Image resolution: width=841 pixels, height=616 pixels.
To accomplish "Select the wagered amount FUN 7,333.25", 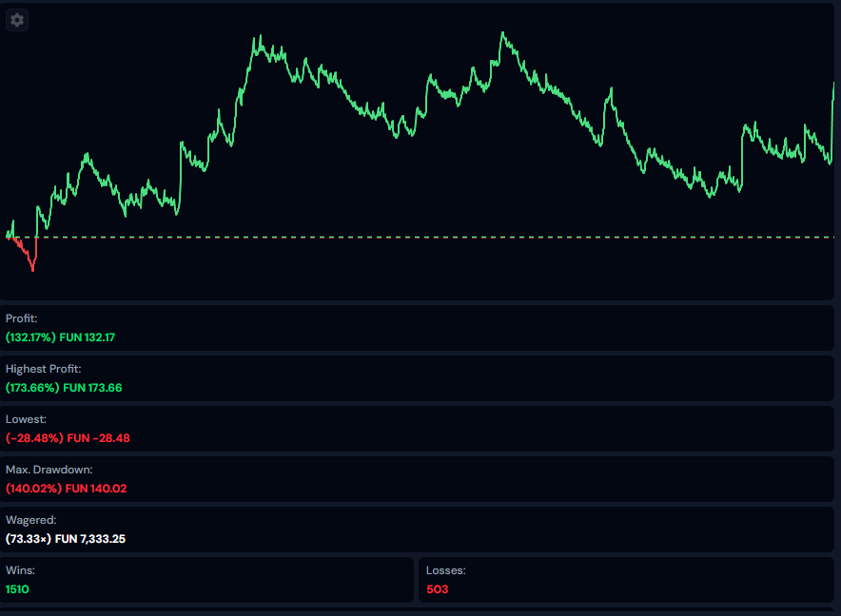I will pos(94,539).
